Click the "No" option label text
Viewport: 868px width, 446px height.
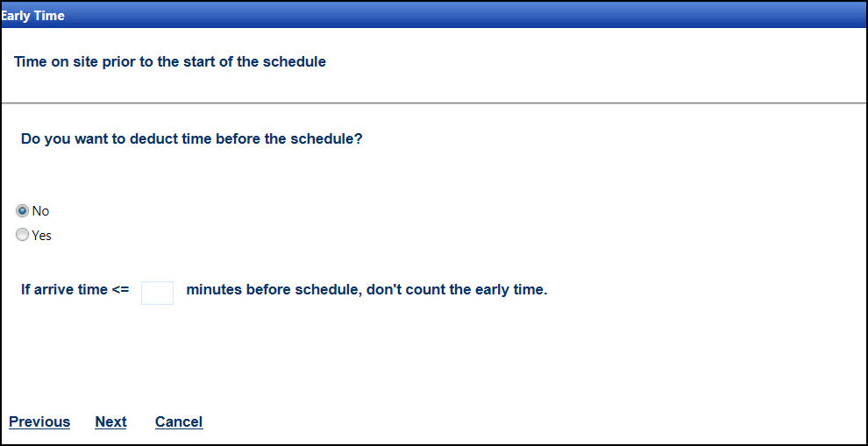[x=40, y=211]
